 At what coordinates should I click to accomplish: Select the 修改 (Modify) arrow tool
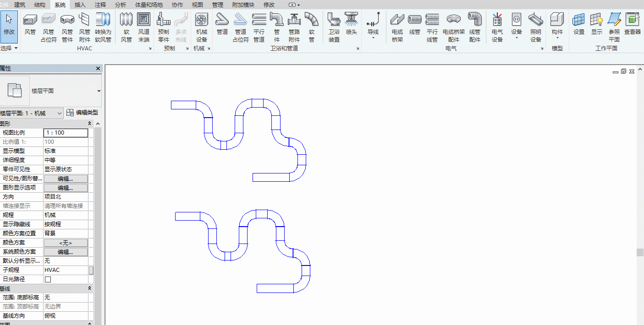pos(9,27)
